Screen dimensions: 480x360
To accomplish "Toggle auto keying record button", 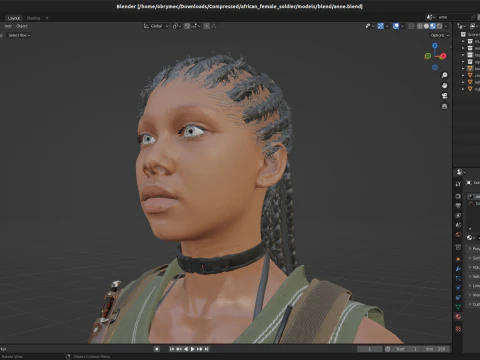I will click(157, 349).
